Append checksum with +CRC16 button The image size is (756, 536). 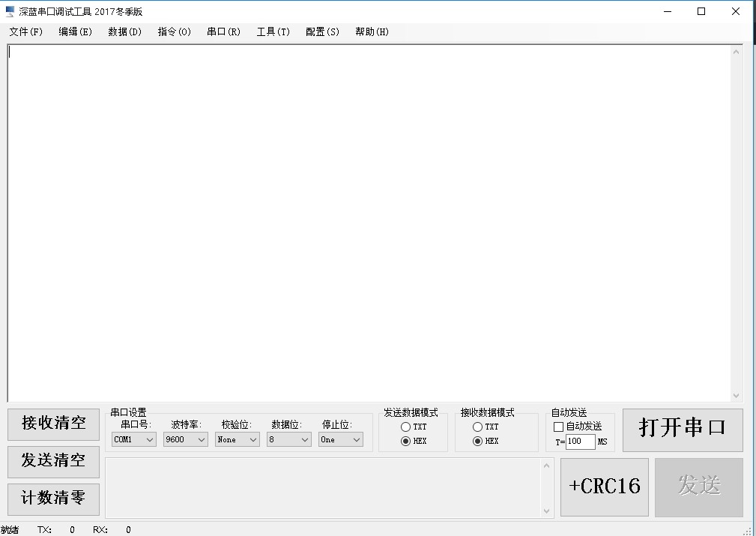coord(605,487)
